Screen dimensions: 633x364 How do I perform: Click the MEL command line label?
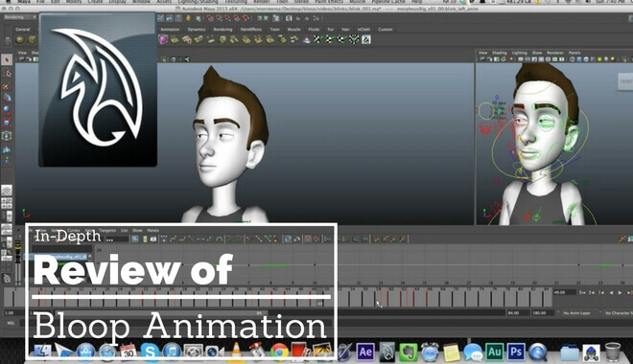[11, 323]
